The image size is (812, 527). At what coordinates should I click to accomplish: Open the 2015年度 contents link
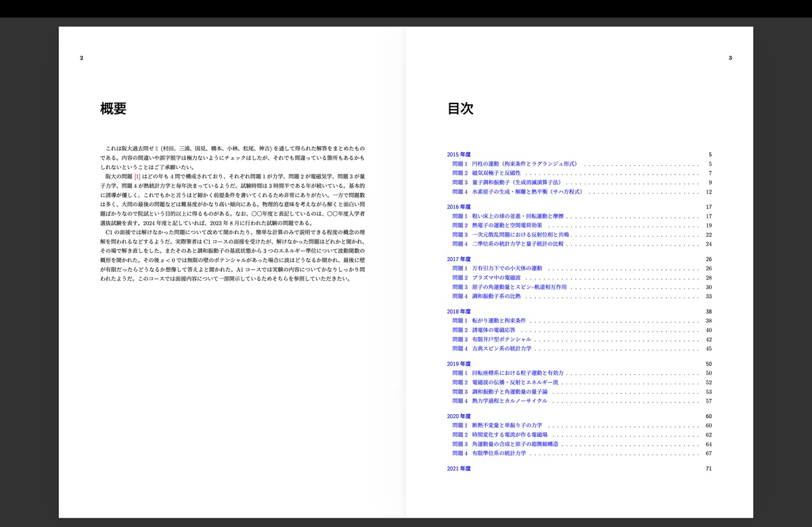point(458,154)
